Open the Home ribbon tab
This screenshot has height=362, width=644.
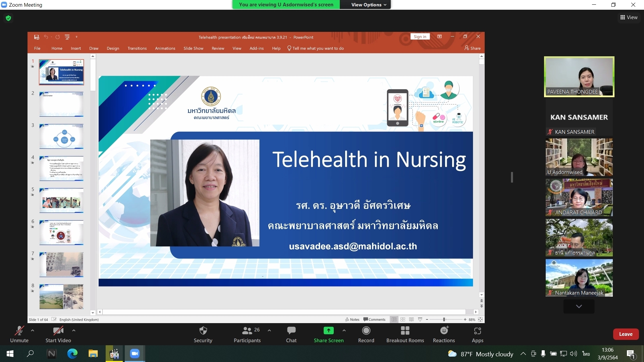(x=57, y=48)
